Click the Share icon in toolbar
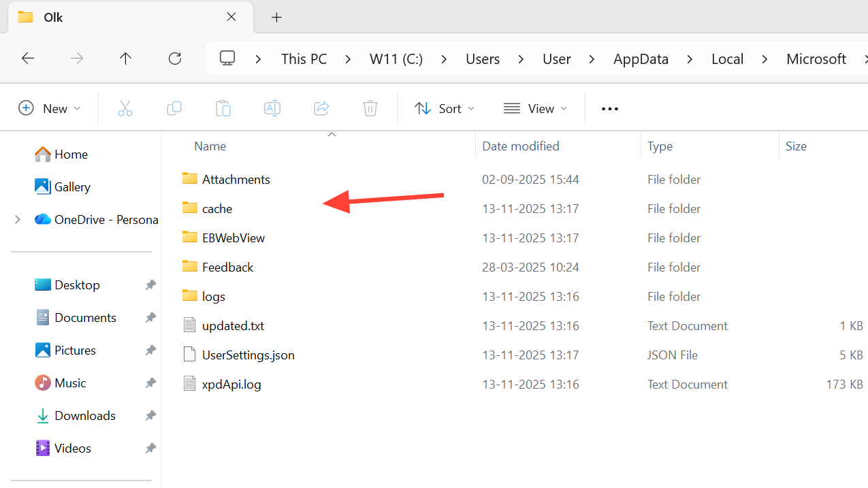This screenshot has height=488, width=868. (x=321, y=108)
